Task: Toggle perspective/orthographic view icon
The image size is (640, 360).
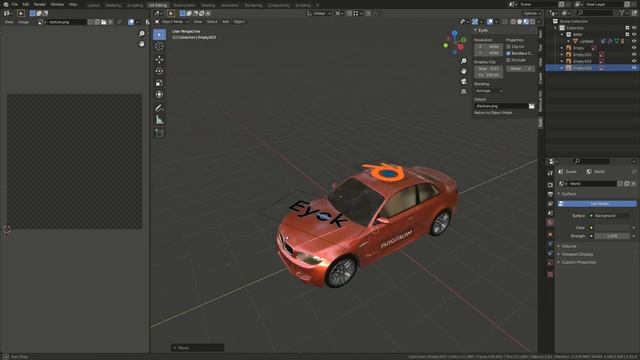Action: point(464,91)
